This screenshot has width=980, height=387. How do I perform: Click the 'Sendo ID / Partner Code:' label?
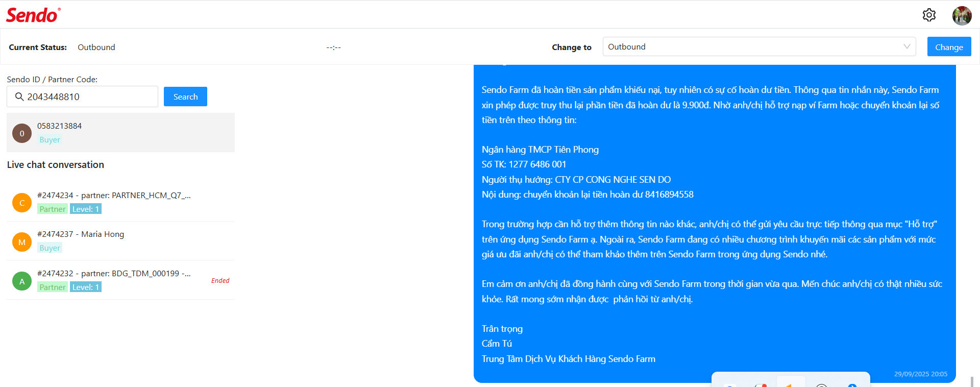pos(52,79)
